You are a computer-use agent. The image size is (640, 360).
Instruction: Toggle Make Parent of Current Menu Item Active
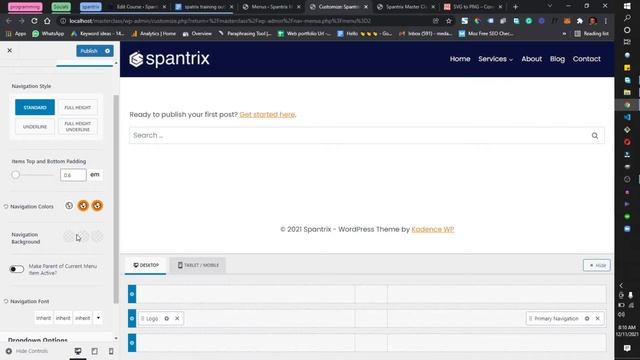click(x=17, y=269)
